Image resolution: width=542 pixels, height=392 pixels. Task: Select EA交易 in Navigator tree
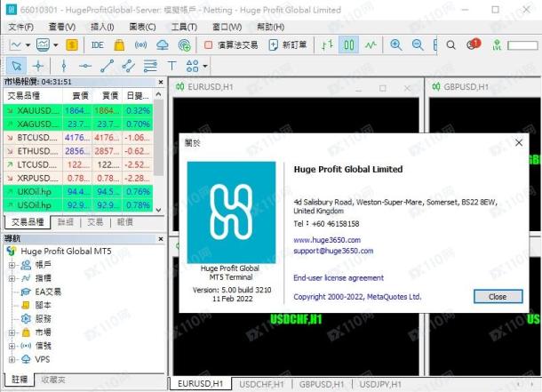point(48,292)
